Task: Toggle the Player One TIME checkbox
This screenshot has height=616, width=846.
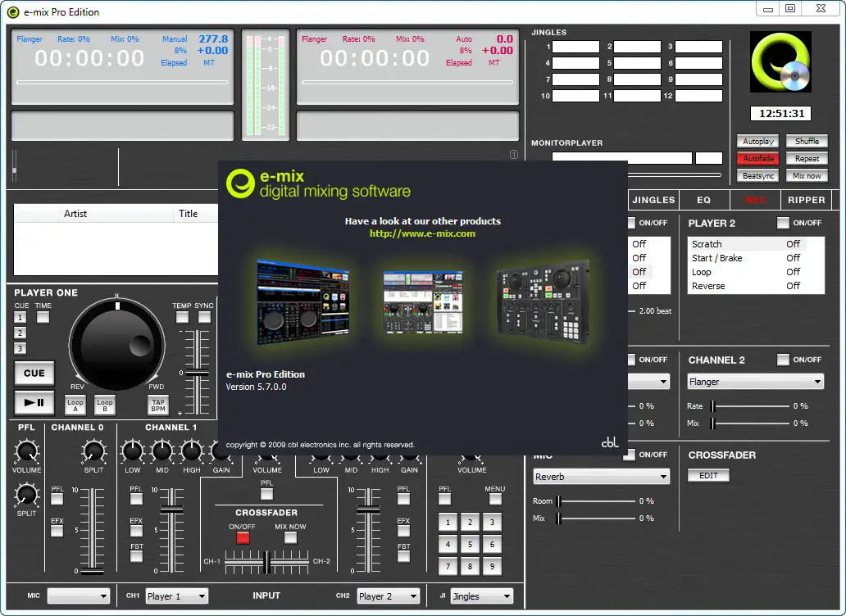Action: click(x=43, y=318)
